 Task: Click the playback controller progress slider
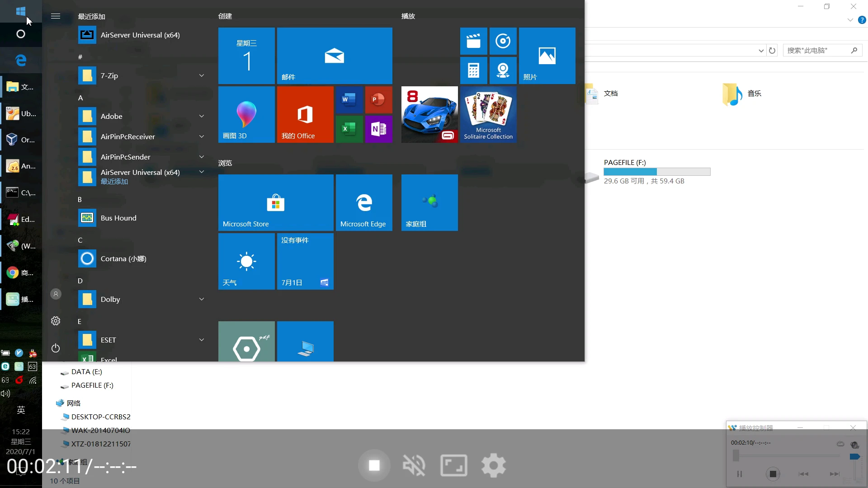point(787,456)
